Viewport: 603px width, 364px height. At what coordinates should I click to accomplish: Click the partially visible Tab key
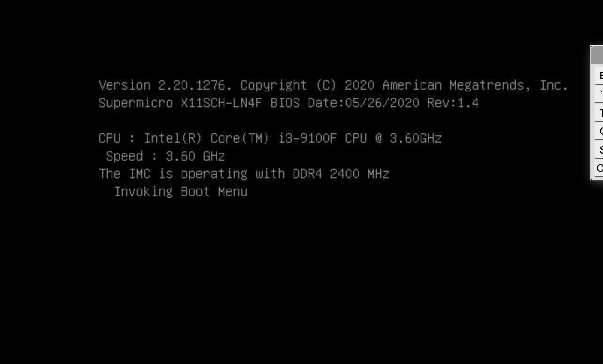(599, 112)
